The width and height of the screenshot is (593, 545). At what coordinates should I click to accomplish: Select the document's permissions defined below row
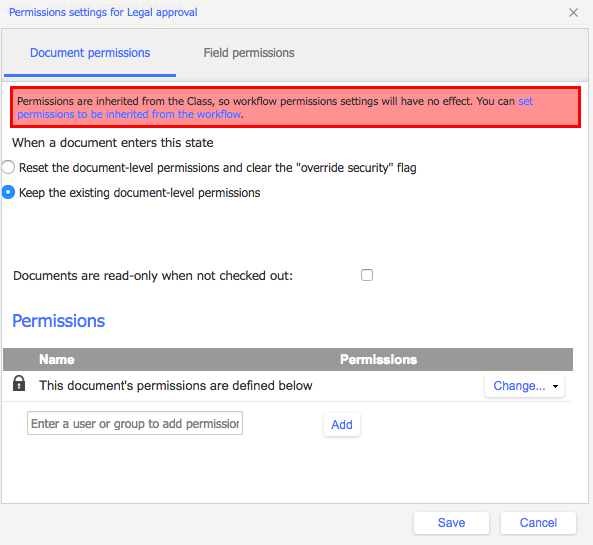click(x=287, y=386)
